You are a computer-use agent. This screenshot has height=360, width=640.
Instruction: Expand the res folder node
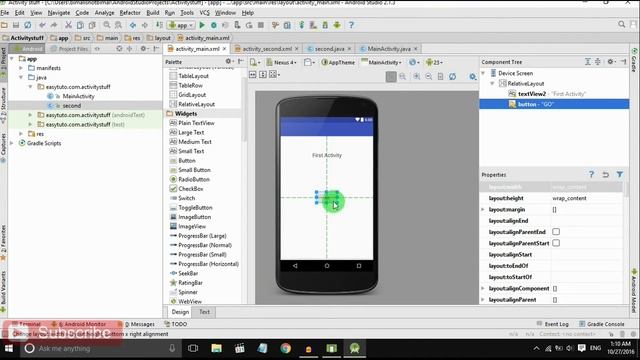pos(21,134)
